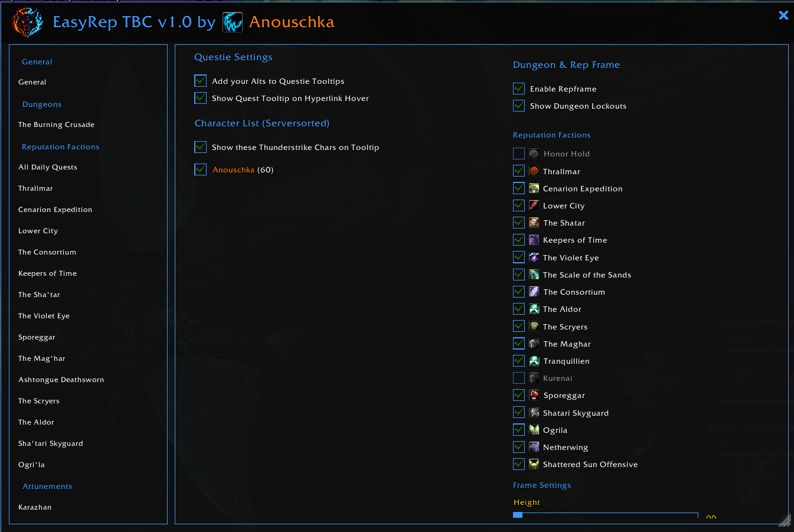
Task: Toggle the Anouschka (60) character checkbox
Action: click(201, 169)
